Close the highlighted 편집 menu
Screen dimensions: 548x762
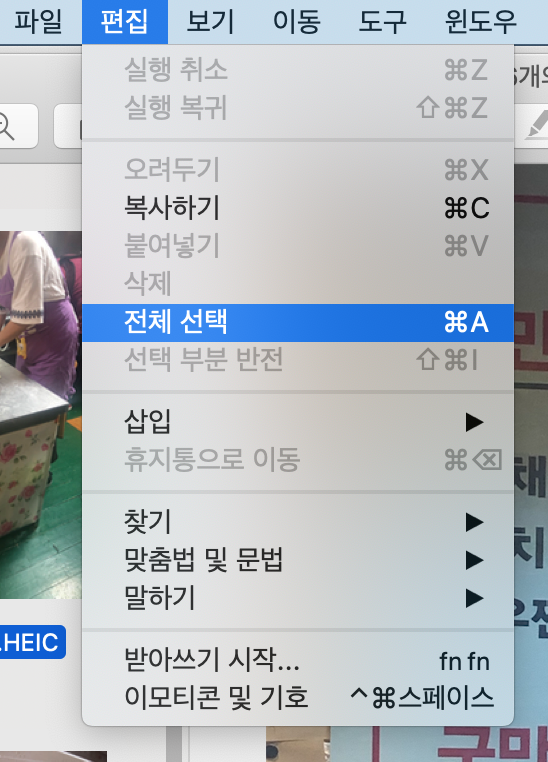[x=125, y=22]
